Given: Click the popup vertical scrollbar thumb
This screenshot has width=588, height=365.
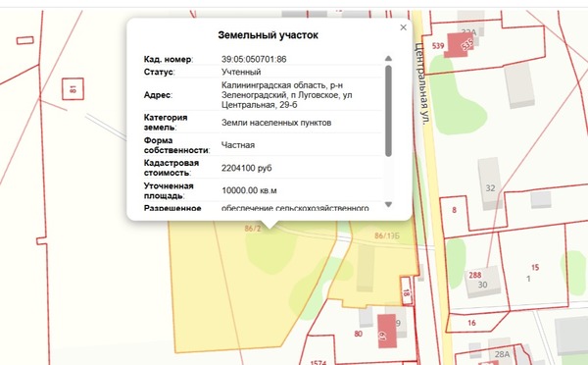Looking at the screenshot, I should click(x=388, y=111).
